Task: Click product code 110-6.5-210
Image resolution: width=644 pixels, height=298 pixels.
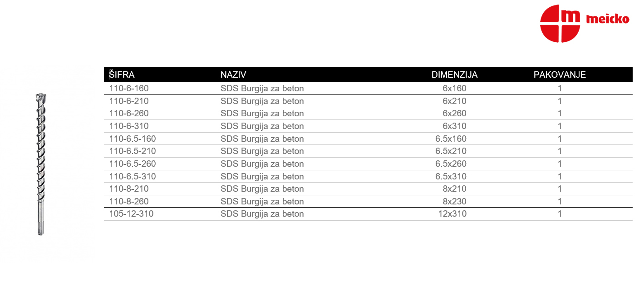Action: 133,151
